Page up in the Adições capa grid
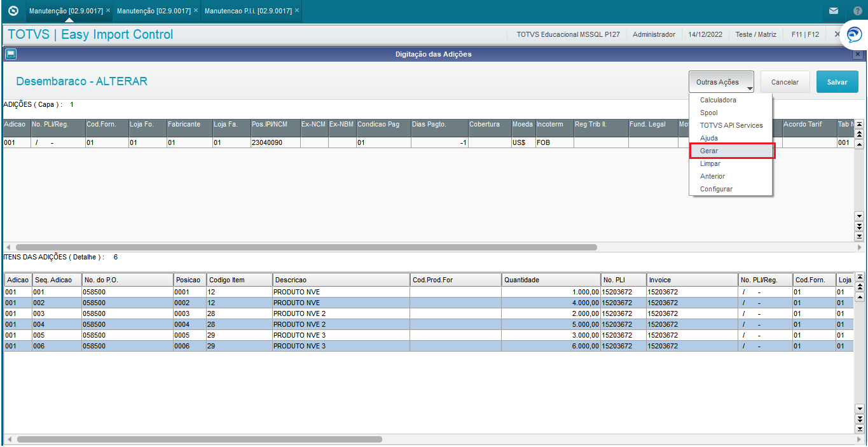 (859, 134)
